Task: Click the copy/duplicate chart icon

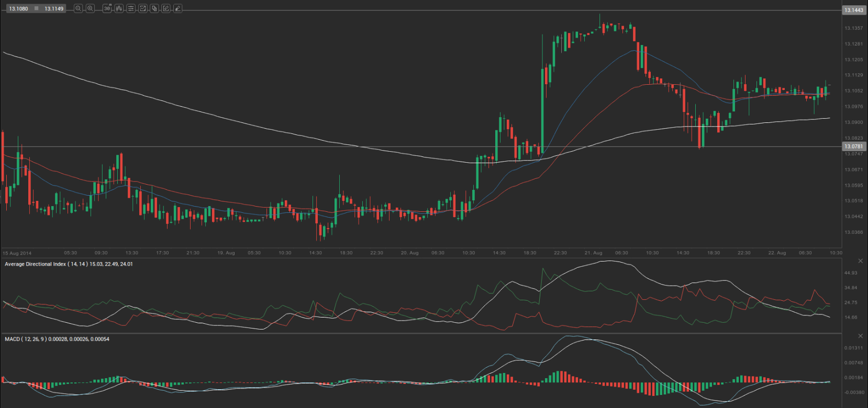Action: click(x=154, y=8)
